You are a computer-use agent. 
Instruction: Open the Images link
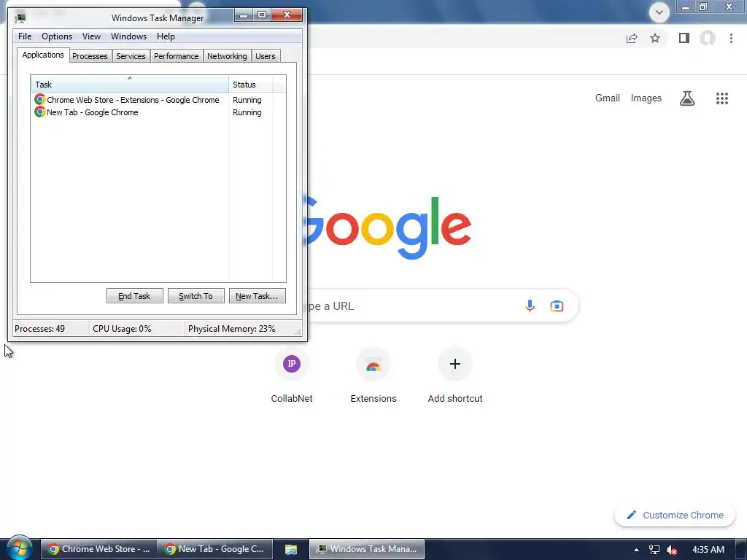tap(646, 98)
